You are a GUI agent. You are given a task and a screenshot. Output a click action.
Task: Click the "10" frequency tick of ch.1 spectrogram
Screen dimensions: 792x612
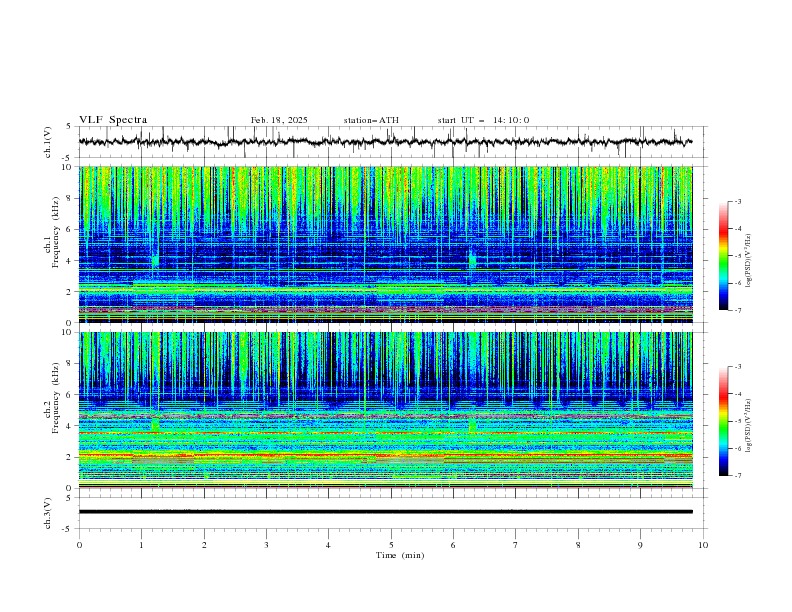click(x=69, y=167)
